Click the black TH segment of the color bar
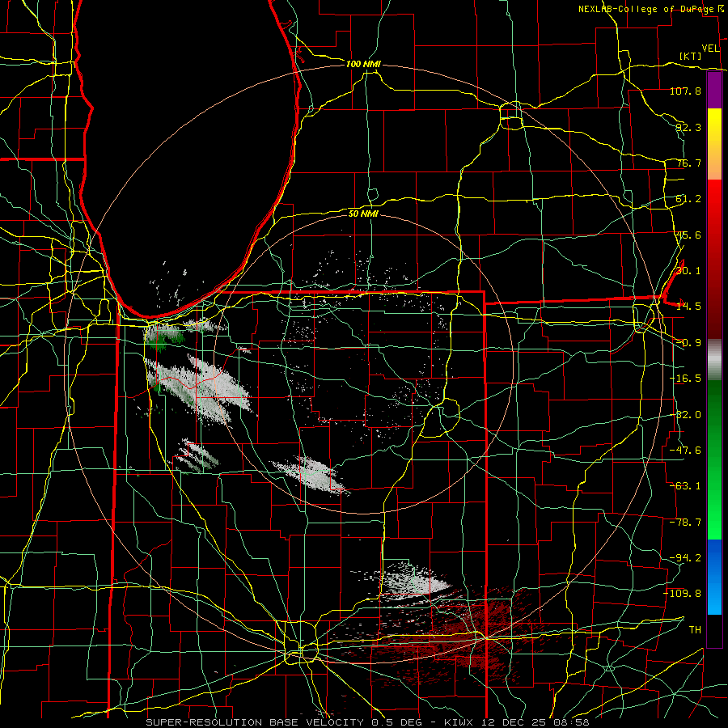The width and height of the screenshot is (728, 728). [x=714, y=630]
